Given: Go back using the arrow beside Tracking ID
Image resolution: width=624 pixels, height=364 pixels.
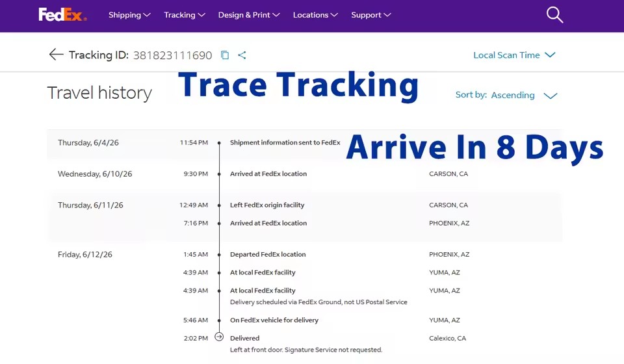Looking at the screenshot, I should coord(56,55).
